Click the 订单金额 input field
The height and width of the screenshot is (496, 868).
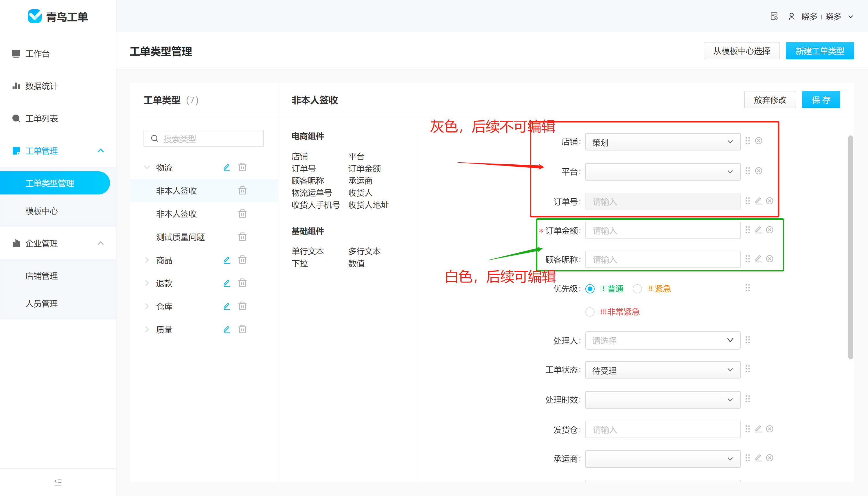point(663,231)
